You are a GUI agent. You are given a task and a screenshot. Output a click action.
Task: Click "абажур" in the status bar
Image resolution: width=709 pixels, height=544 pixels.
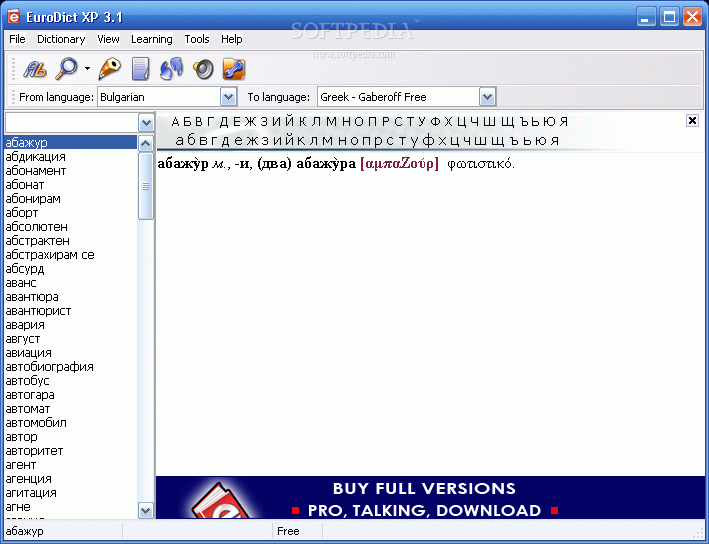[x=24, y=531]
